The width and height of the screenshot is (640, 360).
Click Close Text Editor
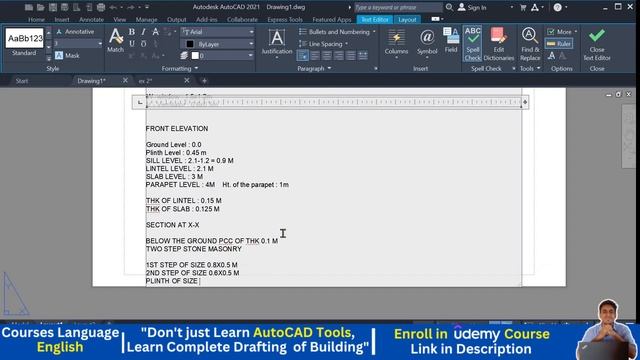pos(597,44)
